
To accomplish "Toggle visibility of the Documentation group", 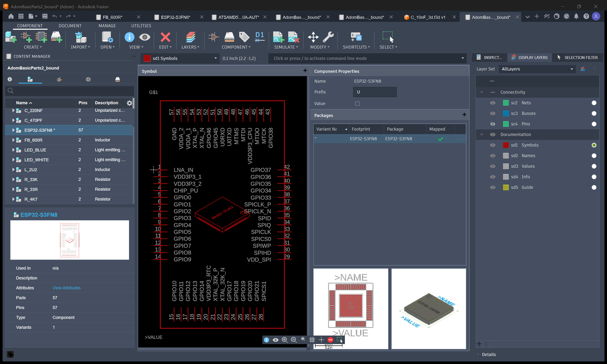I will (492, 135).
